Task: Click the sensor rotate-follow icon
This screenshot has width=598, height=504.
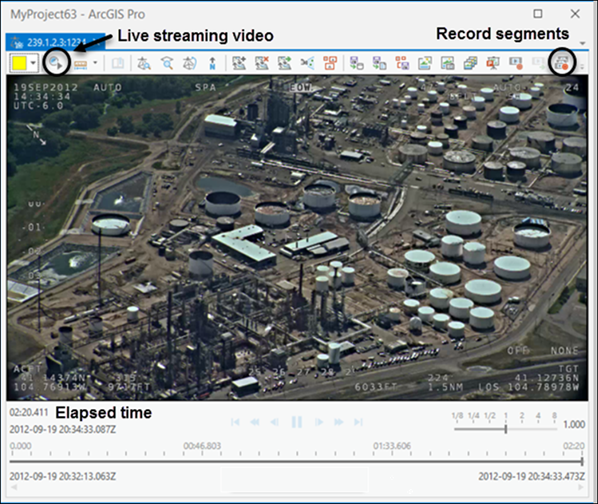Action: point(190,63)
